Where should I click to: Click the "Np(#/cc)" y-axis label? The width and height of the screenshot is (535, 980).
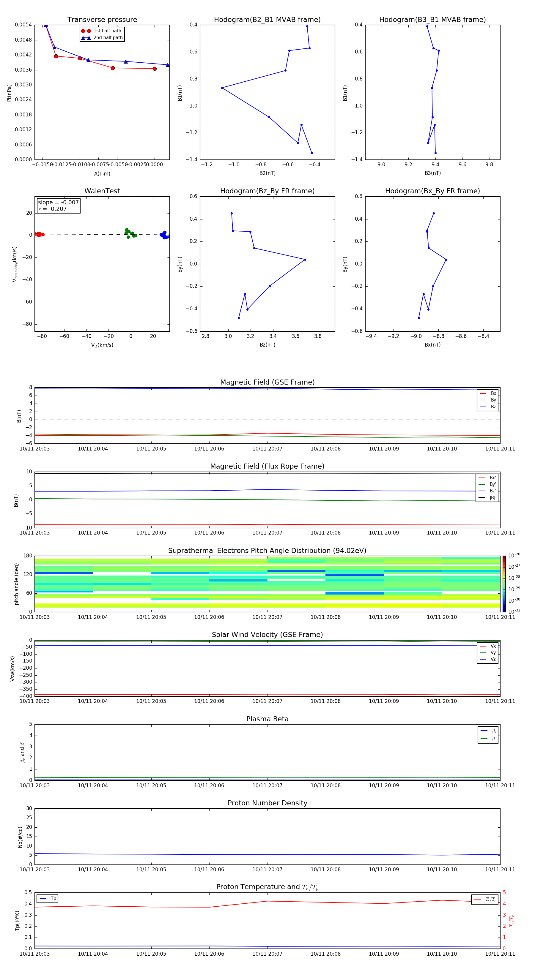20,837
